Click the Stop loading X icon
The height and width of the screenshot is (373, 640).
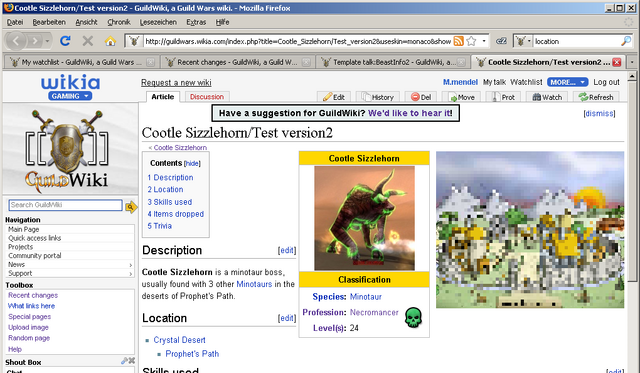coord(88,41)
